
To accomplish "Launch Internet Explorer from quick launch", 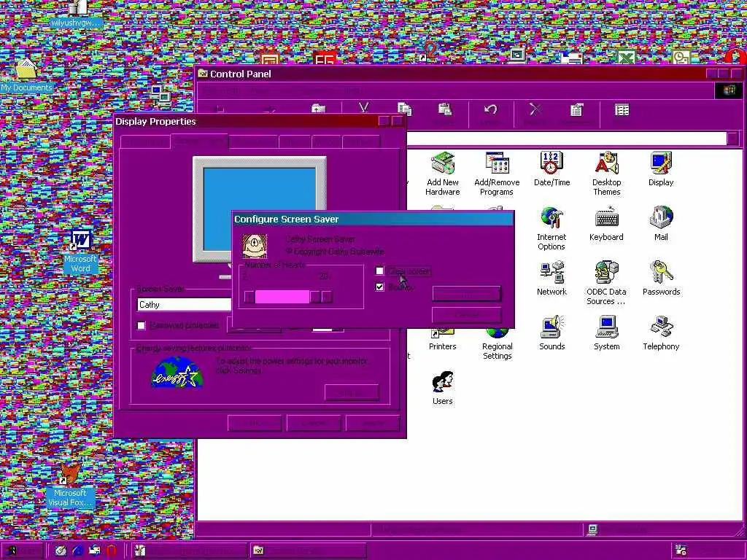I will click(77, 551).
